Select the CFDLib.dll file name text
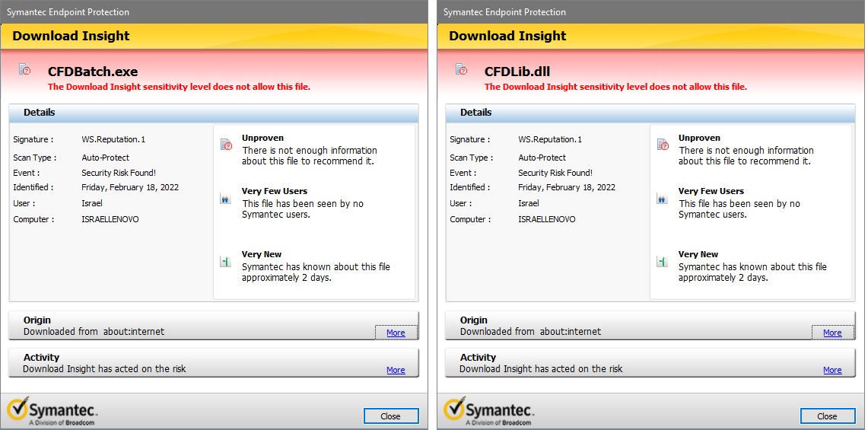 [x=517, y=72]
